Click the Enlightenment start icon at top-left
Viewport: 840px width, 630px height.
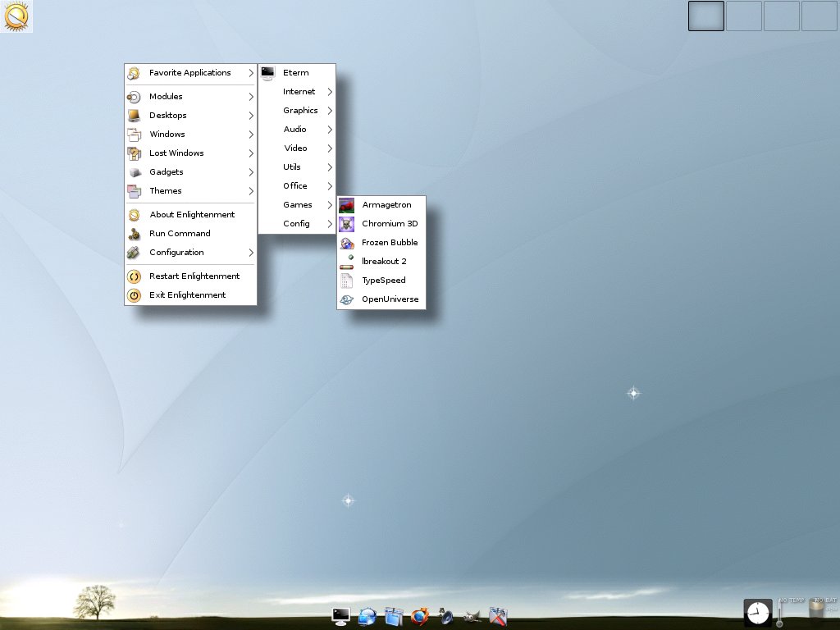(x=16, y=16)
